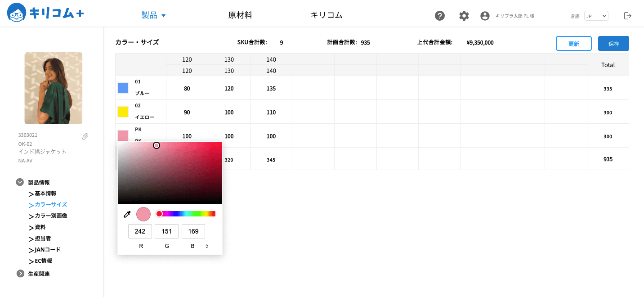Click the column total 345
The height and width of the screenshot is (297, 644).
pos(271,160)
